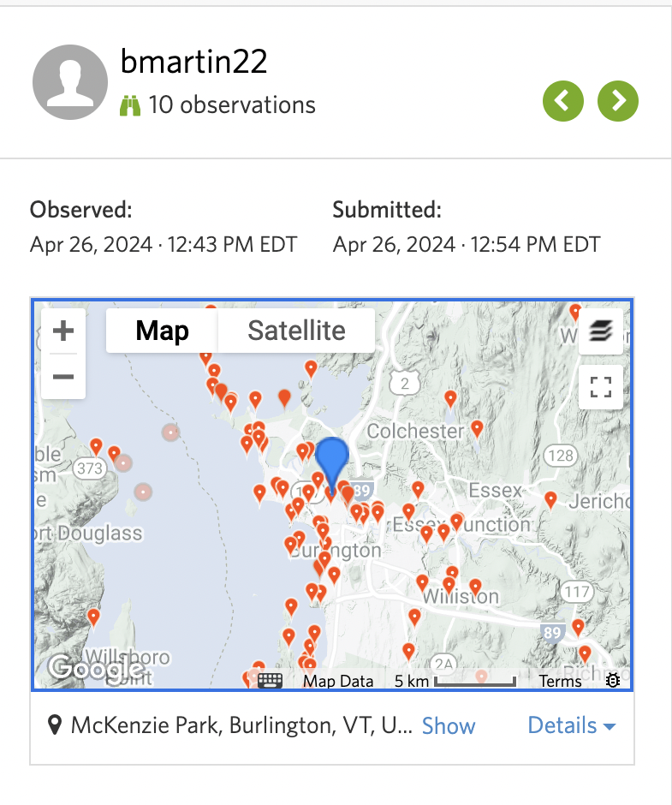Screen dimensions: 672x805
Task: Zoom in on the map
Action: coord(63,331)
